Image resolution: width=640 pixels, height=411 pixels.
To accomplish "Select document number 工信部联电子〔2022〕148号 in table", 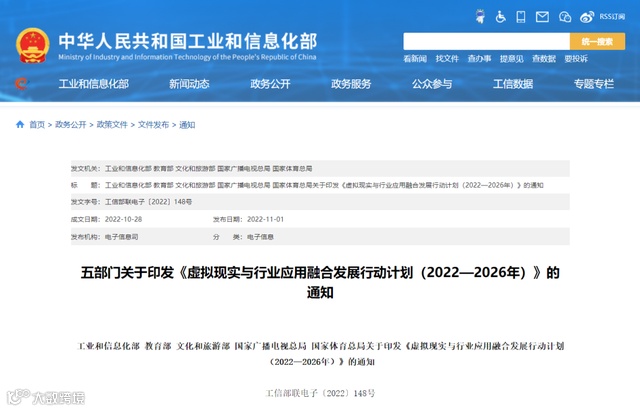I will coord(149,202).
